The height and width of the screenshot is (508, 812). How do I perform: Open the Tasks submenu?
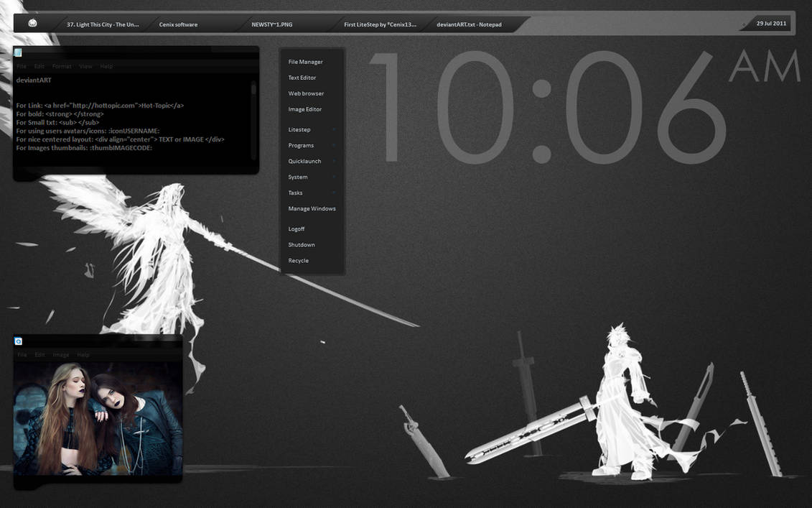295,193
